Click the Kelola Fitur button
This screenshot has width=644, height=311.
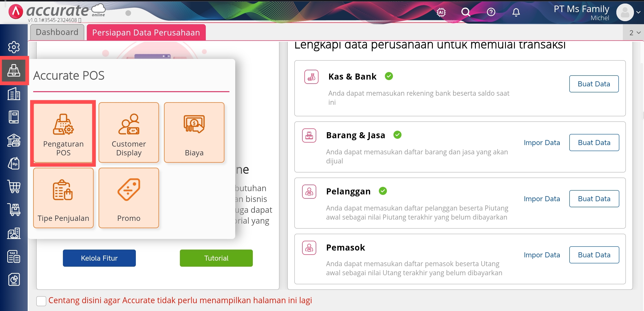click(x=99, y=258)
